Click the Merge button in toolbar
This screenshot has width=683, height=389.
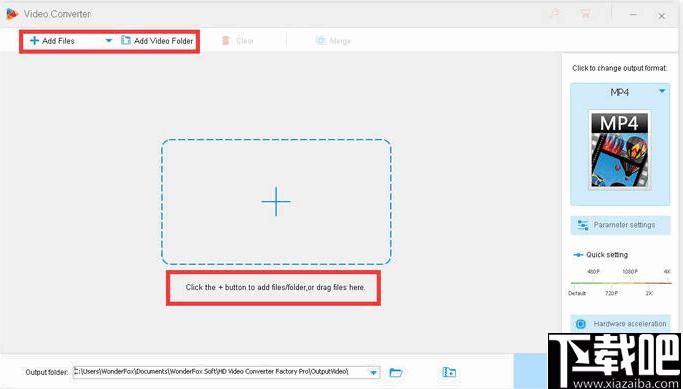point(333,41)
